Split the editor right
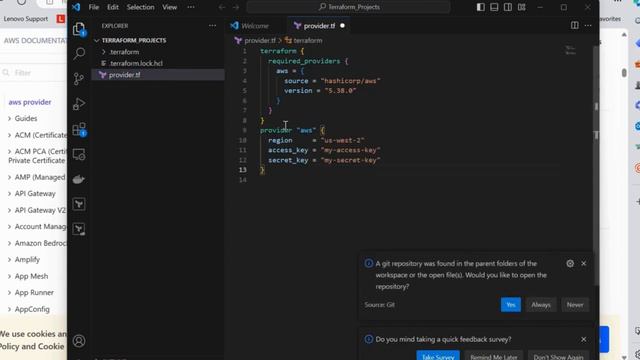Viewport: 640px width, 360px height. point(575,25)
